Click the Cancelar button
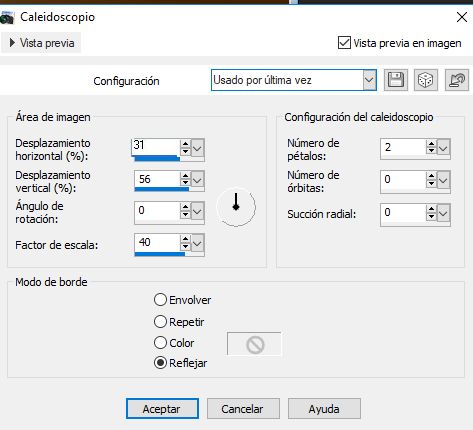This screenshot has height=430, width=473. point(243,409)
